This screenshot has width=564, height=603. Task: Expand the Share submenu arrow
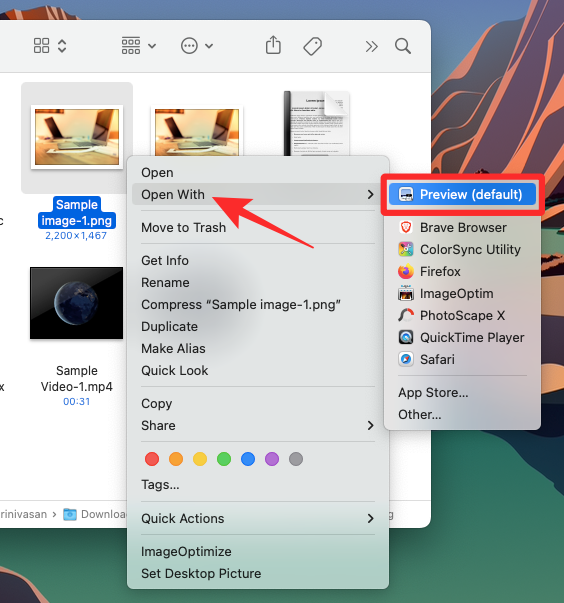[370, 425]
